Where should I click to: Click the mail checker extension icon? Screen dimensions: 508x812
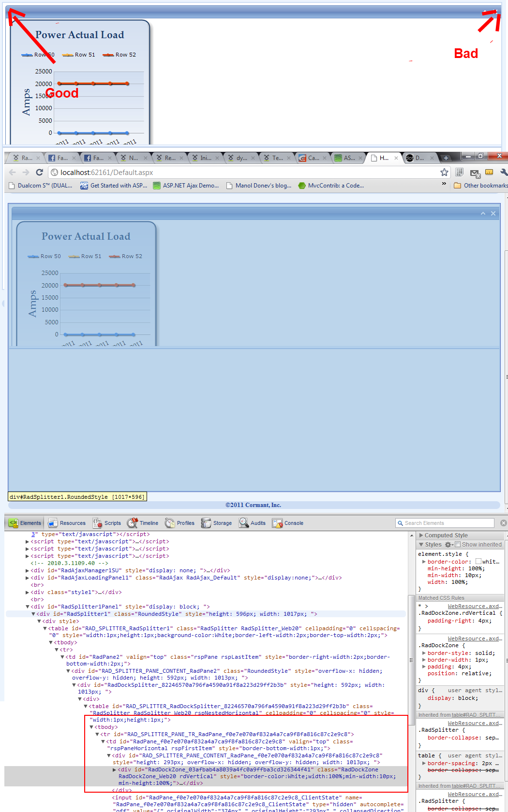tap(475, 173)
